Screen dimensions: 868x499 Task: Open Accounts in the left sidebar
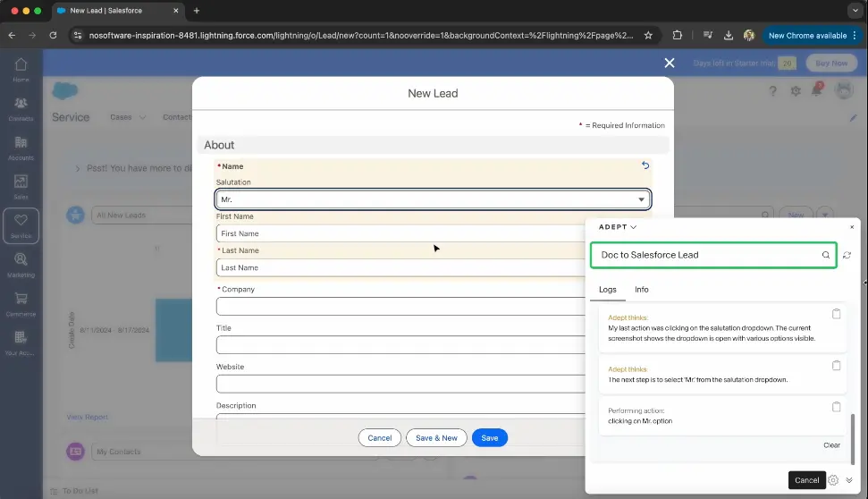coord(21,148)
